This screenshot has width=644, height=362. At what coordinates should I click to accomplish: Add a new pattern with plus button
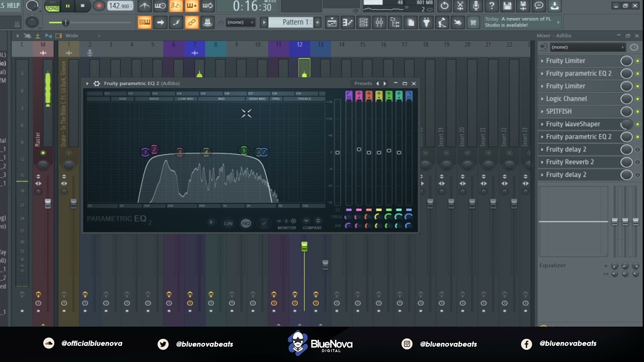[x=317, y=22]
